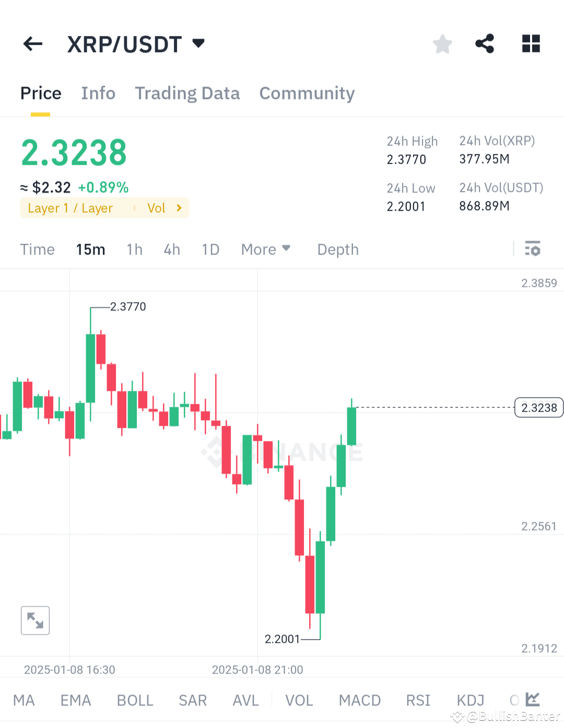Share the chart using the share icon
564x728 pixels.
(x=484, y=44)
